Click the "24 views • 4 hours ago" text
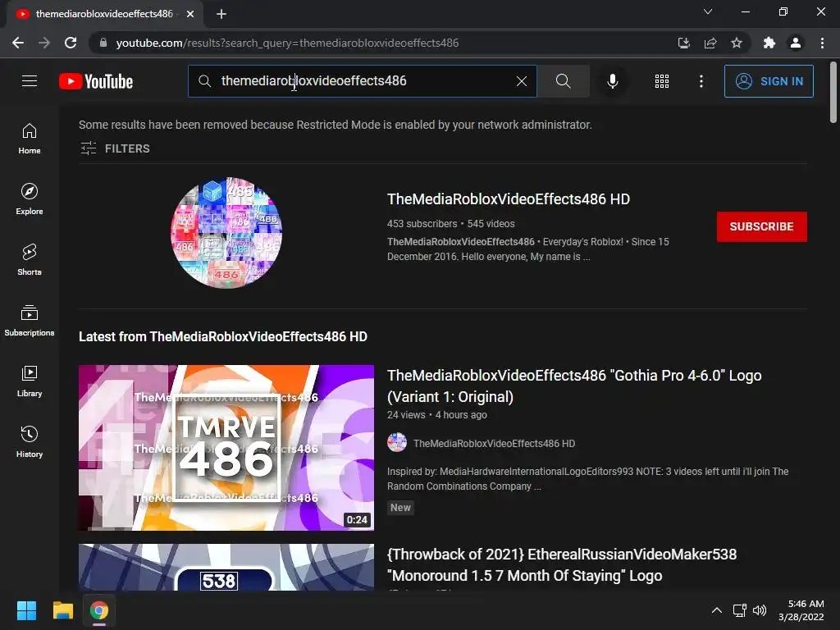Viewport: 840px width, 630px height. pyautogui.click(x=437, y=414)
